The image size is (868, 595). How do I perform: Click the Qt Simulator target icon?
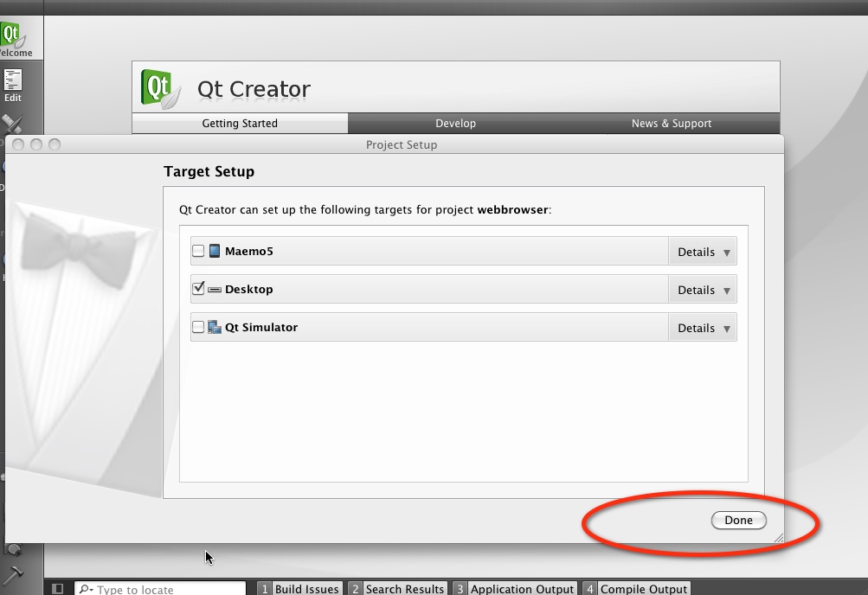click(x=215, y=328)
